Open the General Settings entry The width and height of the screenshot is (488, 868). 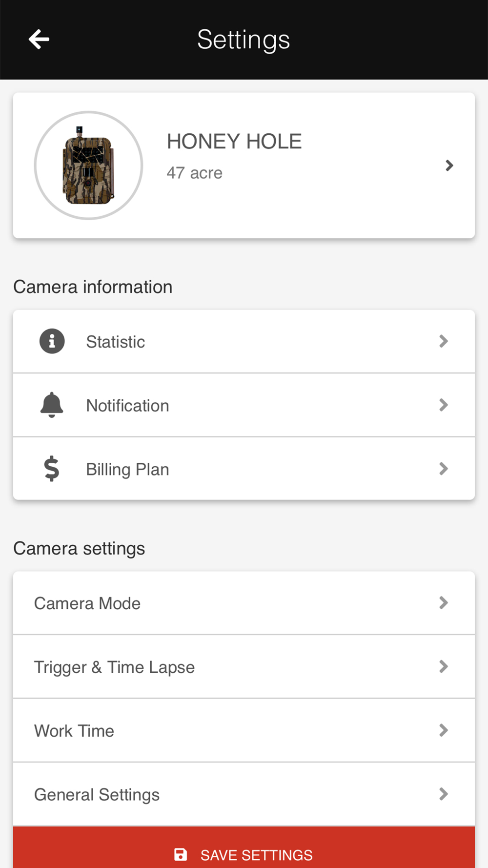click(x=97, y=795)
